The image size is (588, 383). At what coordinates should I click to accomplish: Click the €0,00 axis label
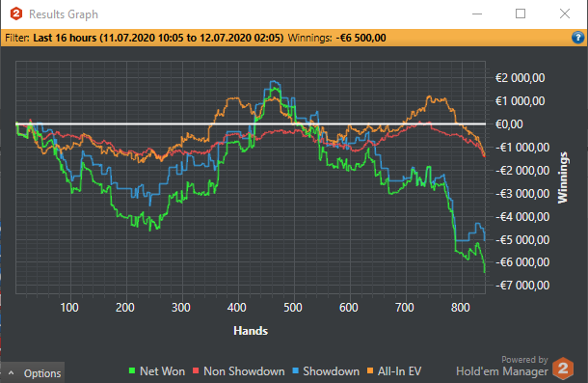(509, 124)
